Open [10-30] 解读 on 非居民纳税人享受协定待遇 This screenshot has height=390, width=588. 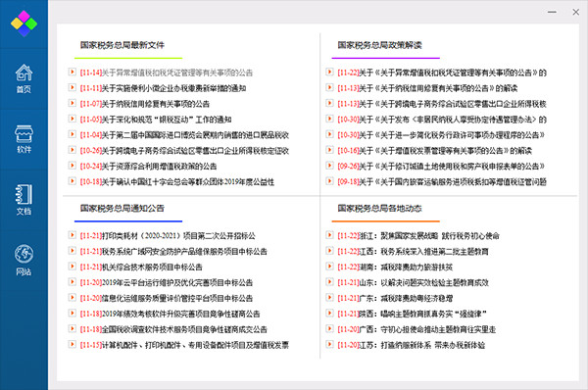(x=442, y=120)
